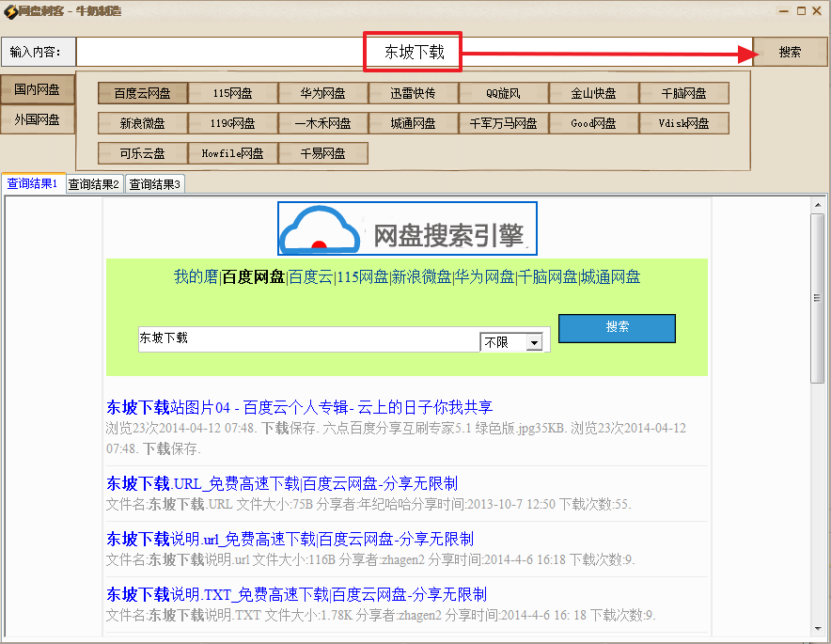The height and width of the screenshot is (644, 831).
Task: Choose the 华为网盘 button
Action: click(x=322, y=93)
